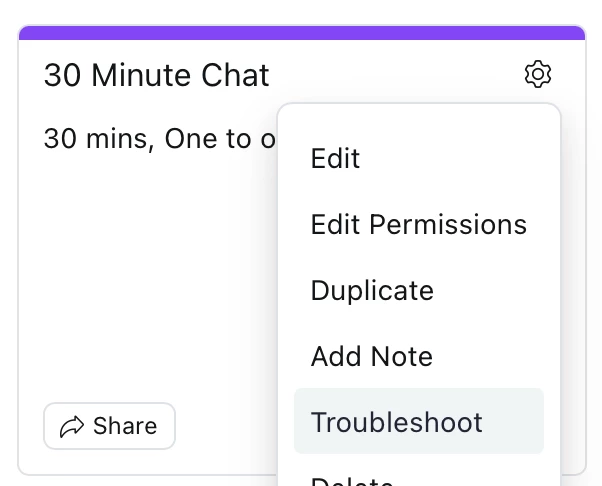This screenshot has height=486, width=602.
Task: Edit permissions for this event type
Action: [419, 224]
